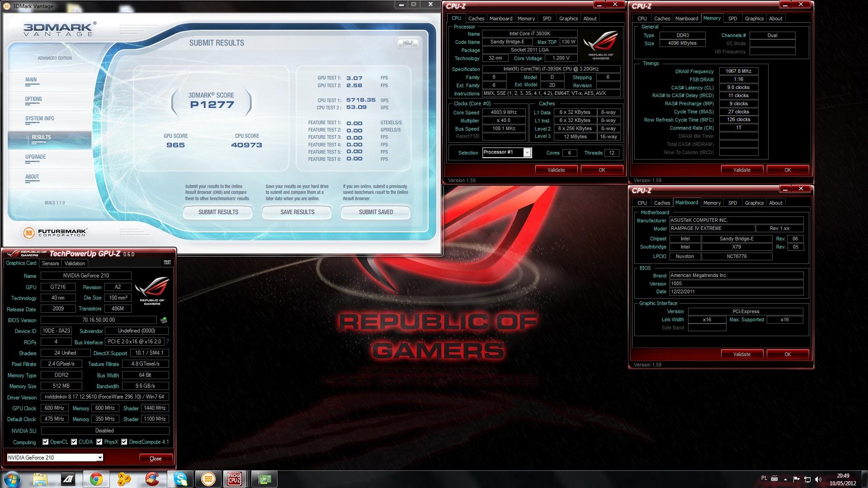Click the Driver Version field in GPU-Z
Viewport: 868px width, 488px height.
(x=105, y=397)
